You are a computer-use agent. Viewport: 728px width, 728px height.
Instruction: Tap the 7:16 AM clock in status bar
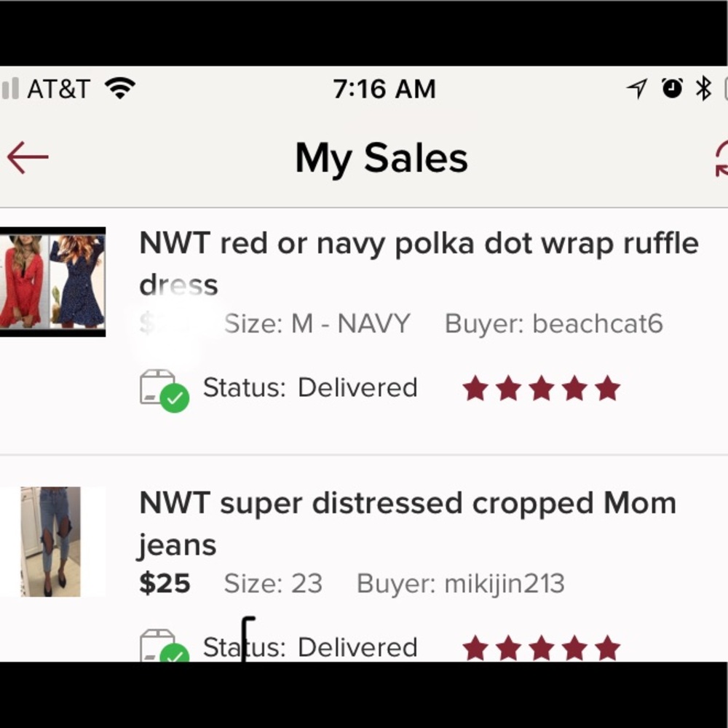384,89
